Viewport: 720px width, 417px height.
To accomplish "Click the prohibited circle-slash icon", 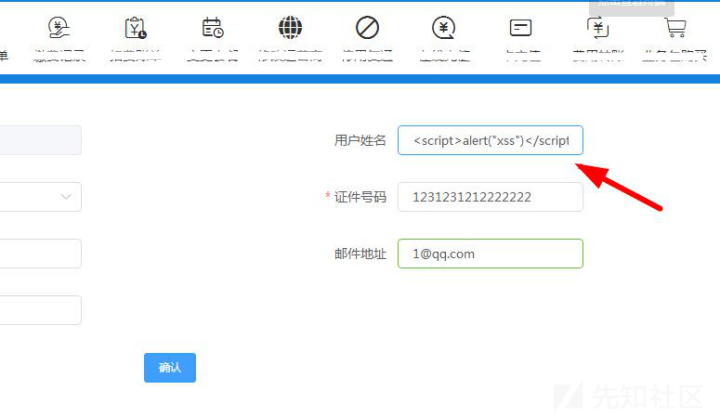I will pos(367,28).
